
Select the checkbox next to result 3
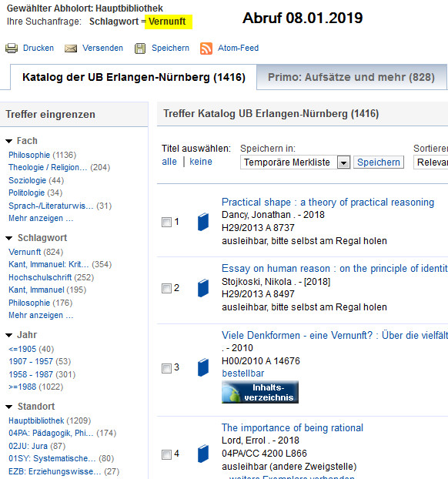166,368
